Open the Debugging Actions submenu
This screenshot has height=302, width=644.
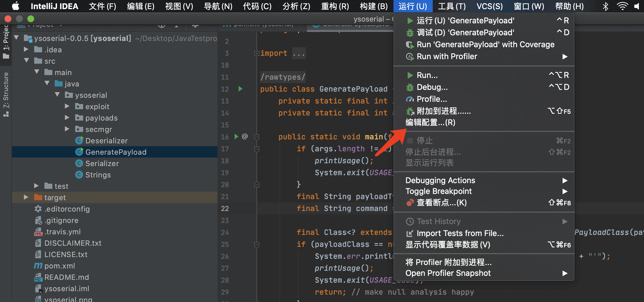click(x=484, y=180)
